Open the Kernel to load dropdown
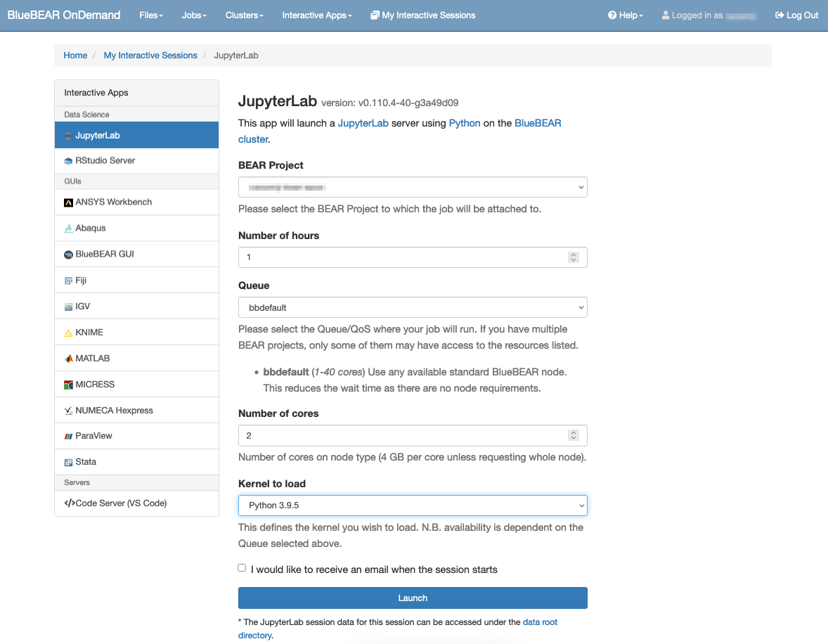828x644 pixels. tap(413, 505)
